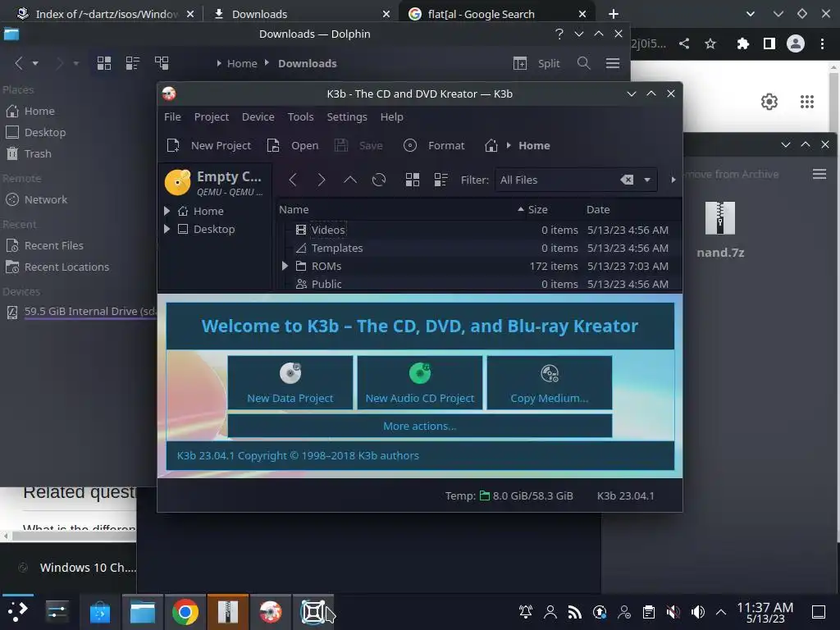The width and height of the screenshot is (840, 630).
Task: Open Recent Files in Dolphin sidebar
Action: click(x=53, y=245)
